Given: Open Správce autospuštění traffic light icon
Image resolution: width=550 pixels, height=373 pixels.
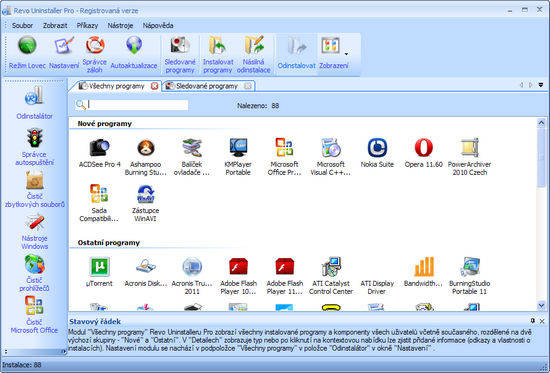Looking at the screenshot, I should [x=34, y=146].
